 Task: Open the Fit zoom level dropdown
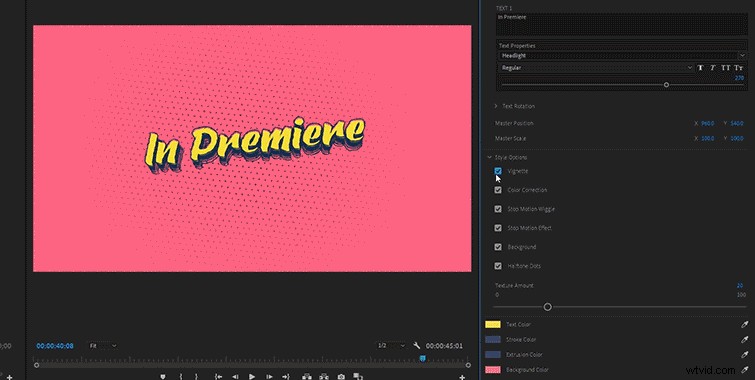[103, 346]
